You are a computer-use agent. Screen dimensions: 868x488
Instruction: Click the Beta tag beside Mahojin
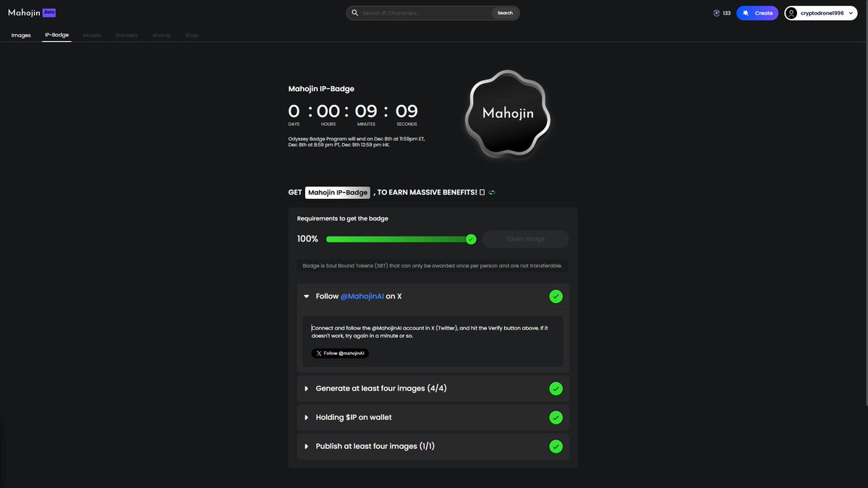50,12
